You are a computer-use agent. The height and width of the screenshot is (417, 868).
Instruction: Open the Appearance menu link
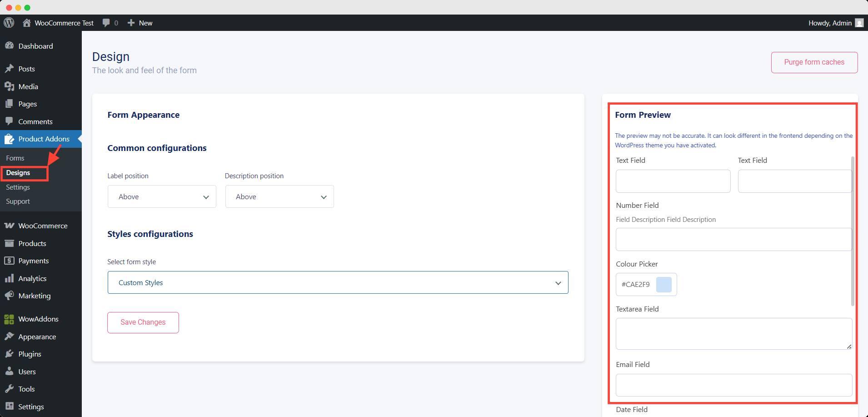[x=37, y=337]
